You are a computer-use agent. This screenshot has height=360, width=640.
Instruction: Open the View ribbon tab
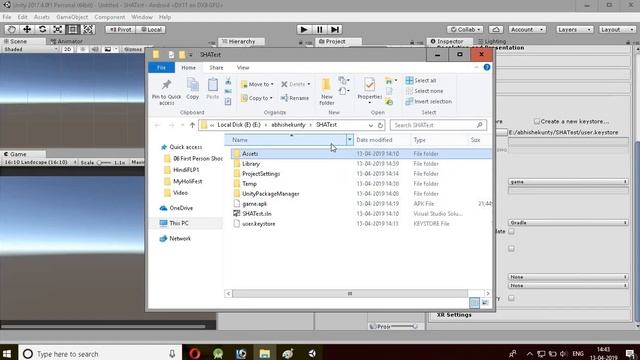[x=243, y=68]
